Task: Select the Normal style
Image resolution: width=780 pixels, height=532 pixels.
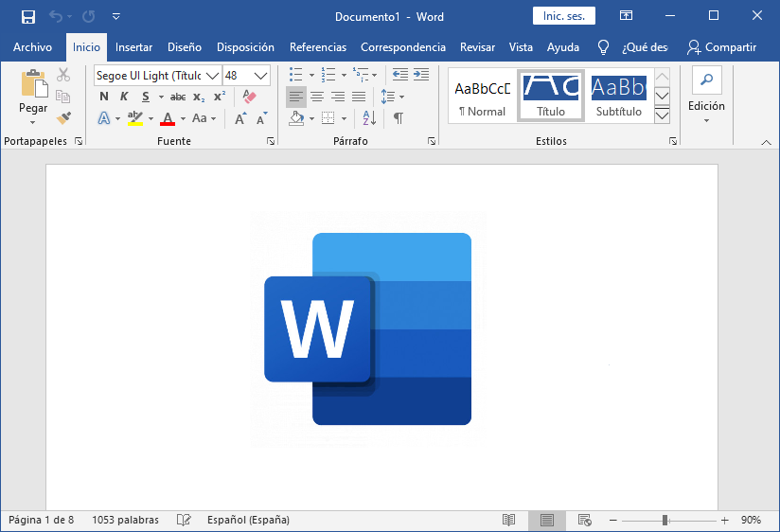Action: click(x=482, y=97)
